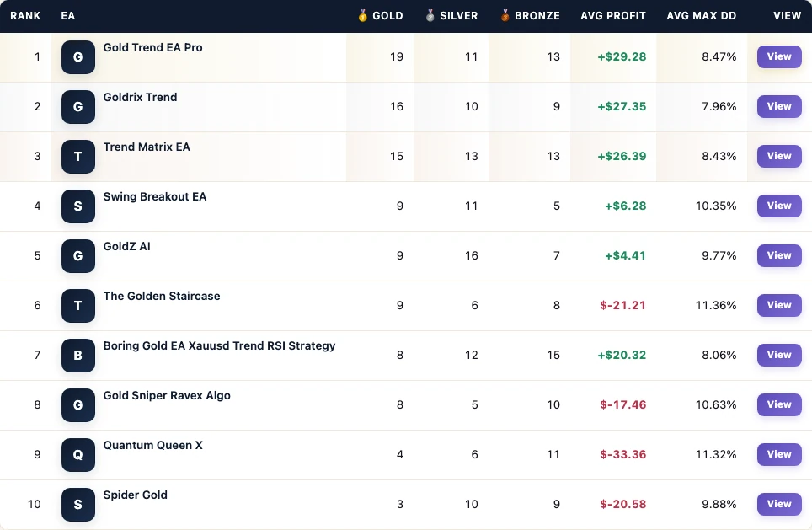Open View for Trend Matrix EA
Image resolution: width=812 pixels, height=530 pixels.
779,156
